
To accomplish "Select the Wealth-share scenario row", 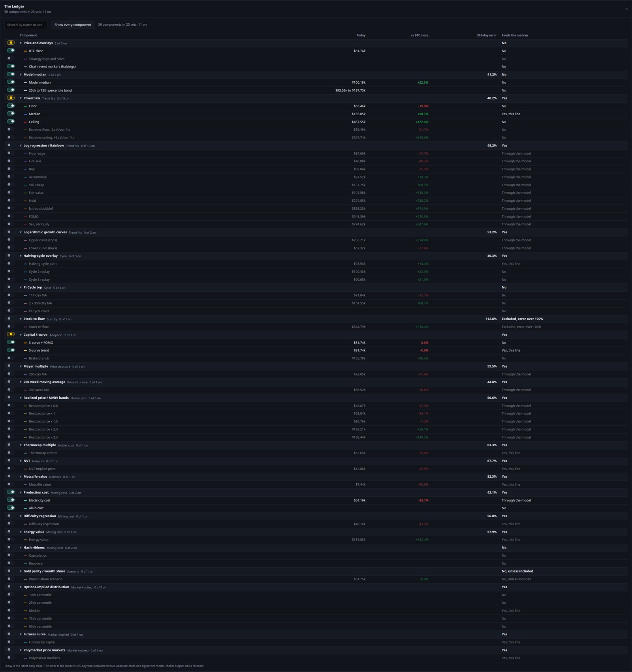I will (x=316, y=579).
